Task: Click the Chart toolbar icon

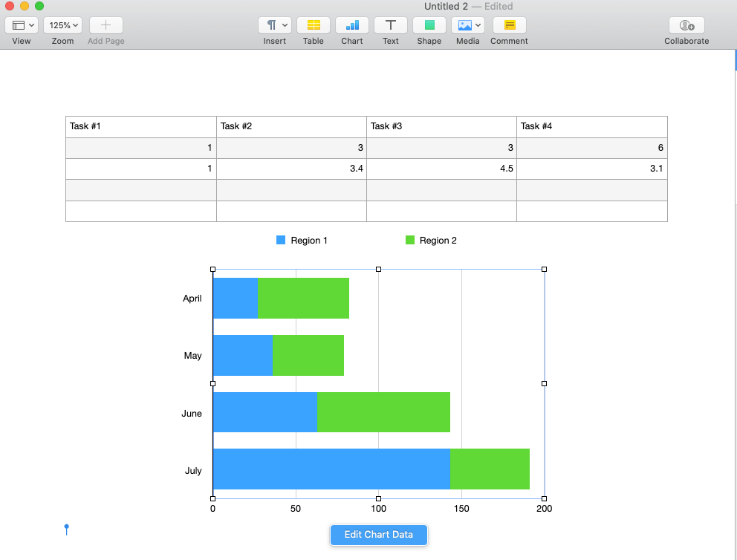Action: click(352, 25)
